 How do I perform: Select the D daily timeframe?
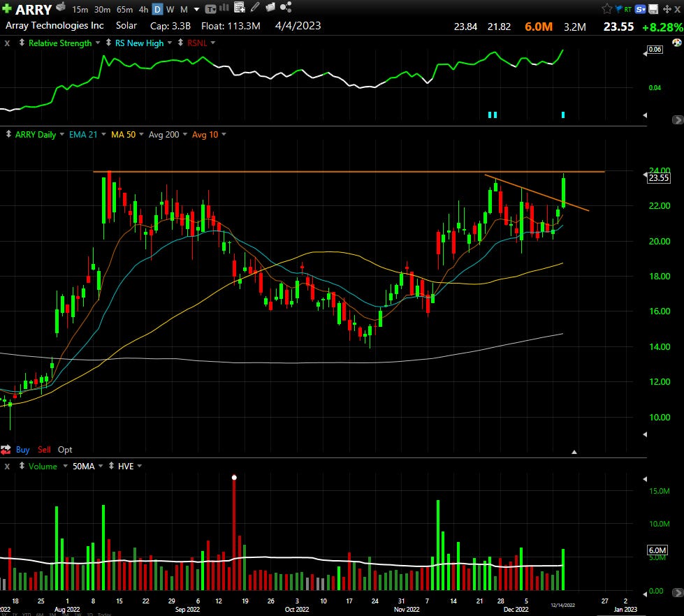[157, 9]
